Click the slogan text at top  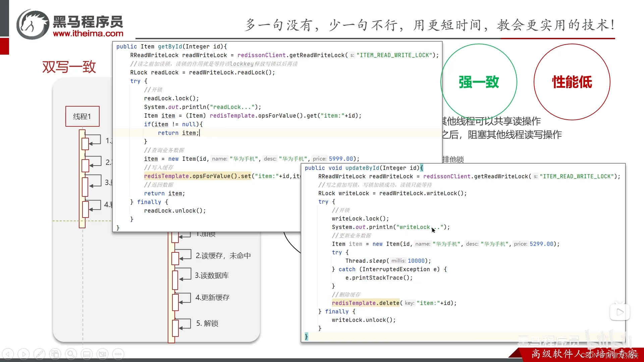(x=430, y=25)
